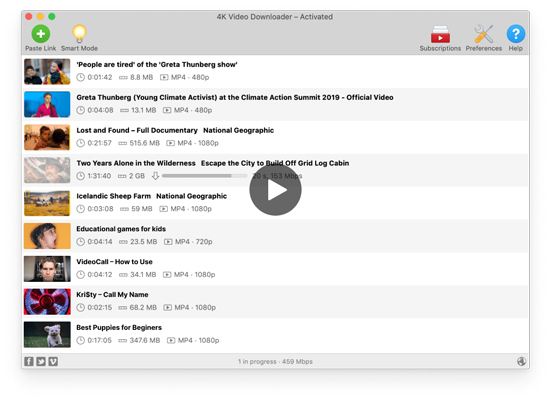Click the '23.5 MB' size text
The height and width of the screenshot is (400, 550).
(x=143, y=242)
